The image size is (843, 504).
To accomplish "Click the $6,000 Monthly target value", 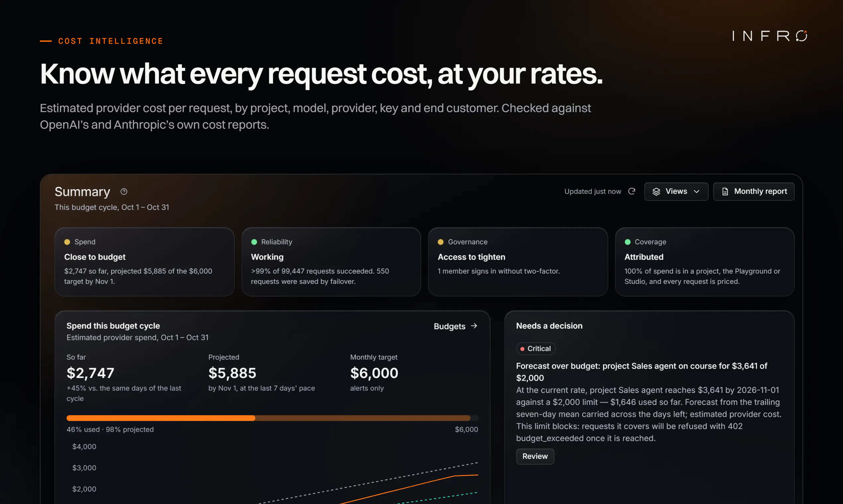I will (374, 373).
